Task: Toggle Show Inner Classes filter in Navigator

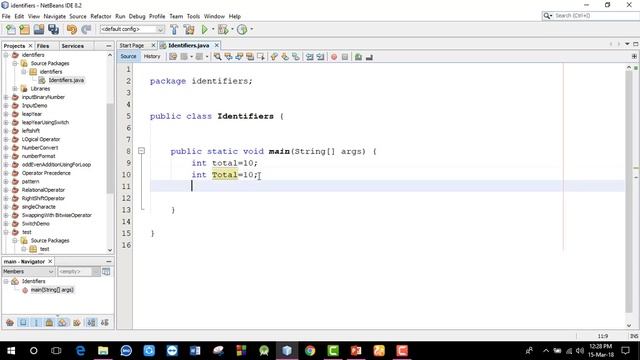Action: point(62,322)
